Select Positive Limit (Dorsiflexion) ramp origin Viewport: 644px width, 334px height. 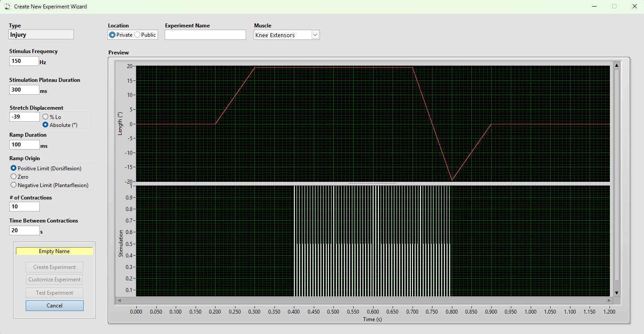point(13,168)
